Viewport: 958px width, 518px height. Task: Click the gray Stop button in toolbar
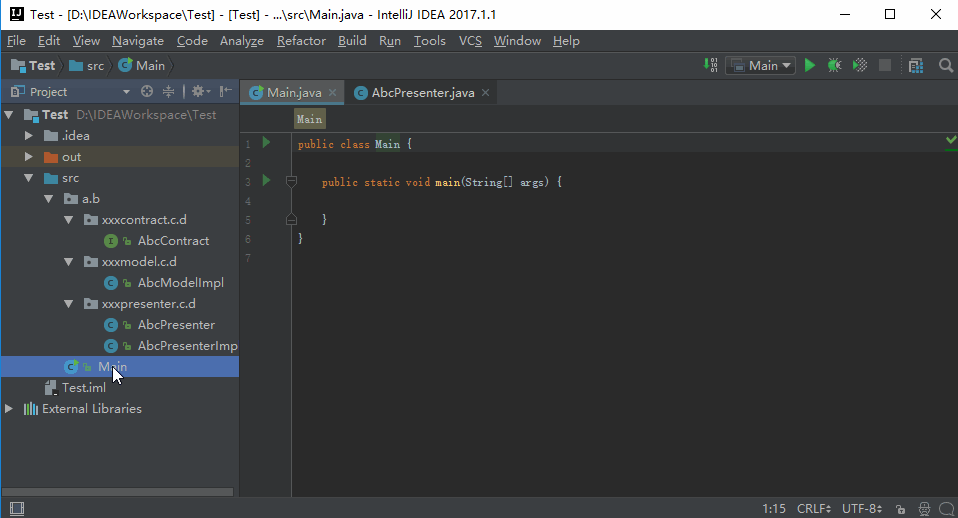885,65
